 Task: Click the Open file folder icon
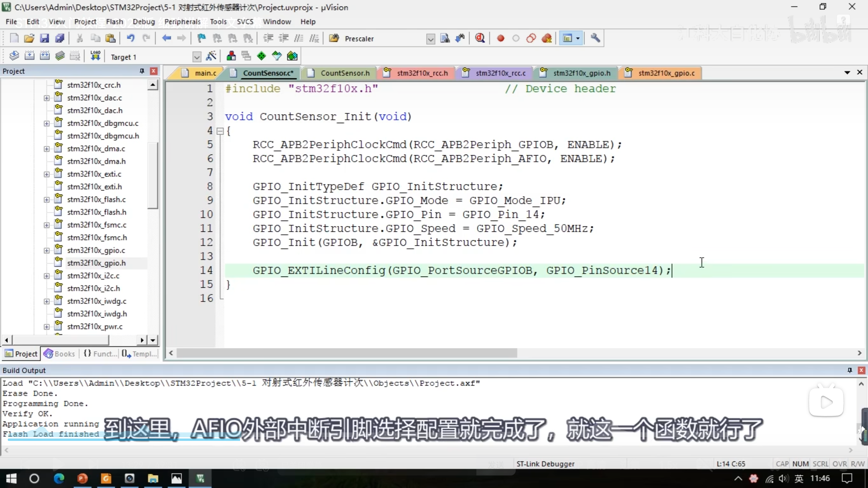[29, 38]
